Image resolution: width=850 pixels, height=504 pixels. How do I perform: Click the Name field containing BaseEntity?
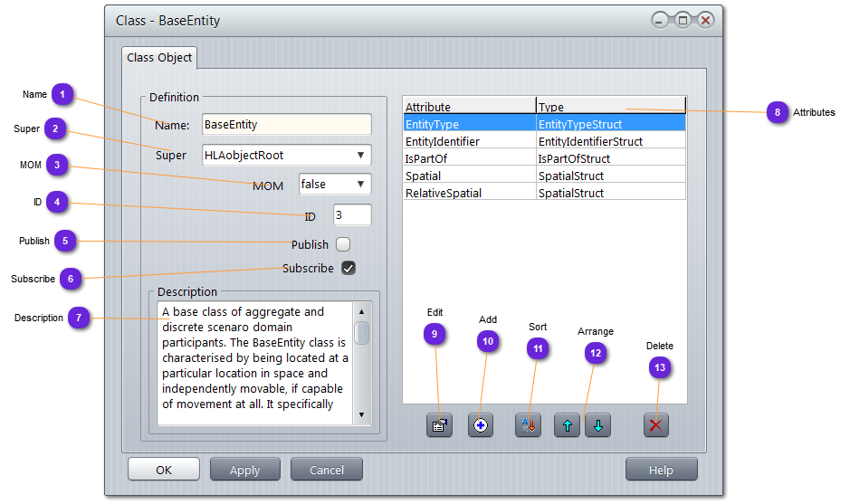click(286, 124)
